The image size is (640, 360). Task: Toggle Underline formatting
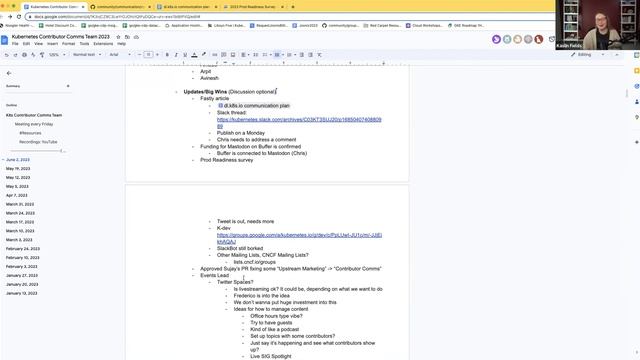pos(185,55)
